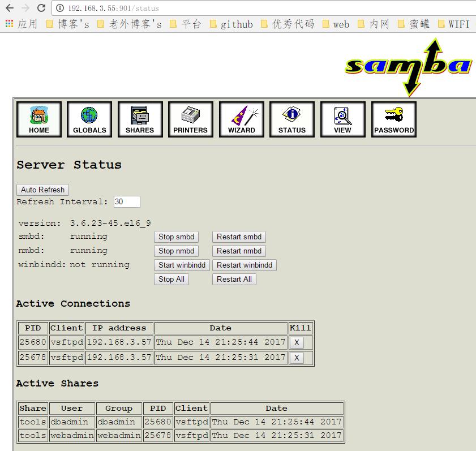
Task: Go to the SHARES icon page
Action: 140,119
